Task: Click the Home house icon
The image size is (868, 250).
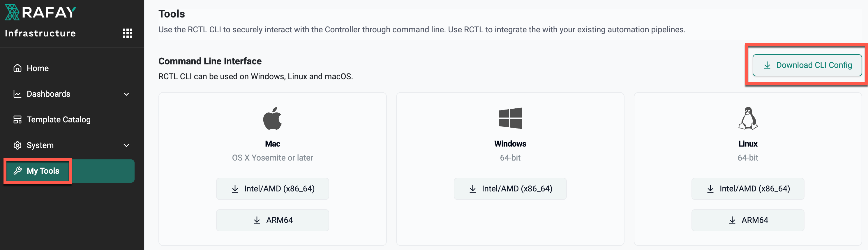Action: coord(17,68)
